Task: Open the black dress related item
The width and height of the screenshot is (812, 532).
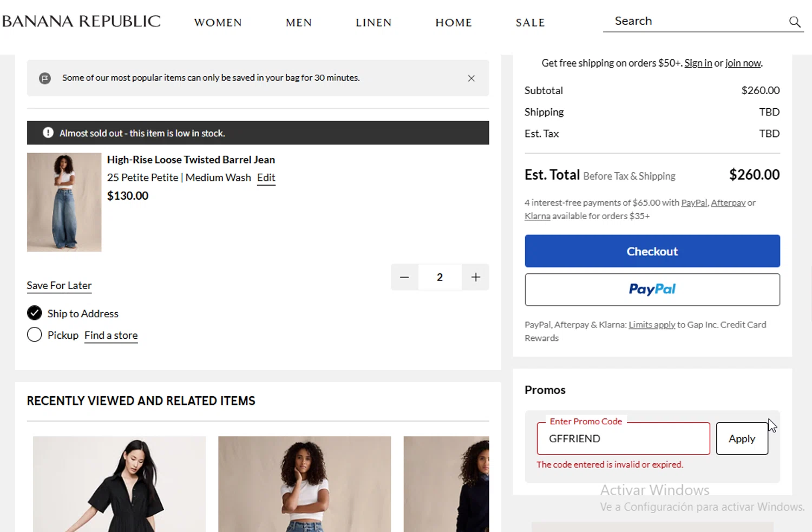Action: point(119,484)
